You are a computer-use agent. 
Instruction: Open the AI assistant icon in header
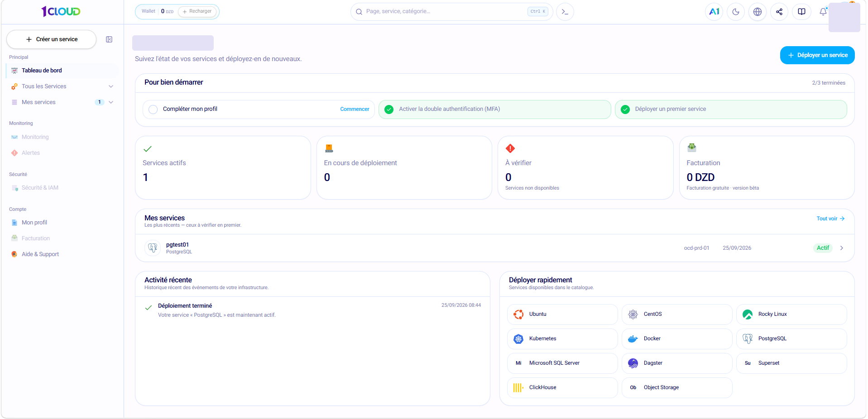(714, 12)
